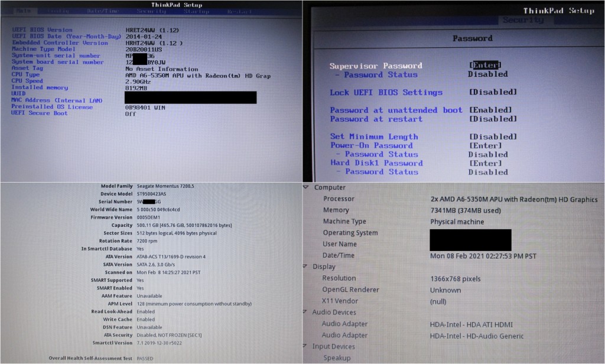Click the 'Physical machine' value
Image resolution: width=605 pixels, height=364 pixels.
[457, 222]
